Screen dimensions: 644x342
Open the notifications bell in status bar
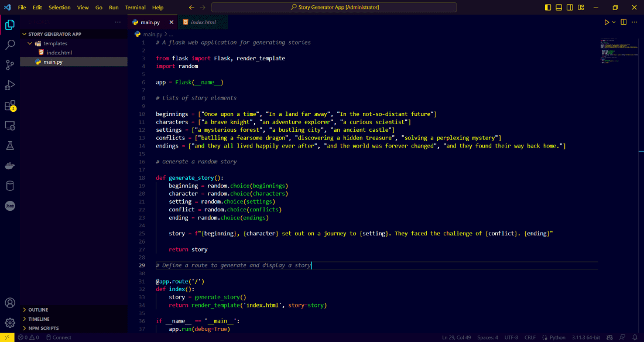pos(635,337)
